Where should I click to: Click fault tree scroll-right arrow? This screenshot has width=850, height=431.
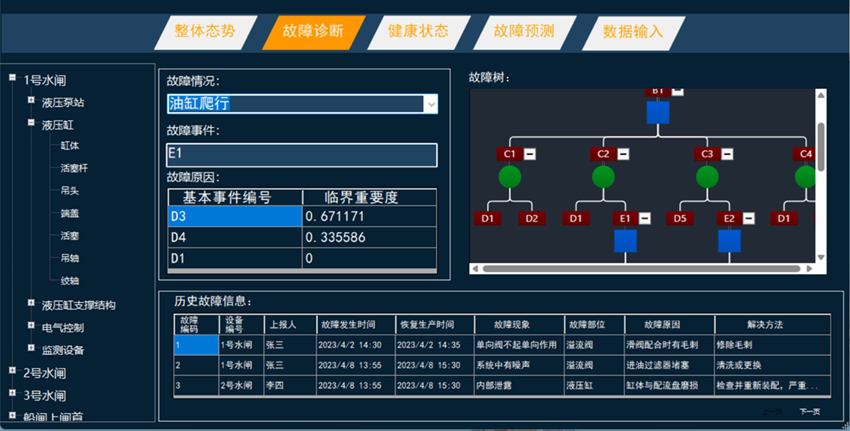tap(809, 268)
